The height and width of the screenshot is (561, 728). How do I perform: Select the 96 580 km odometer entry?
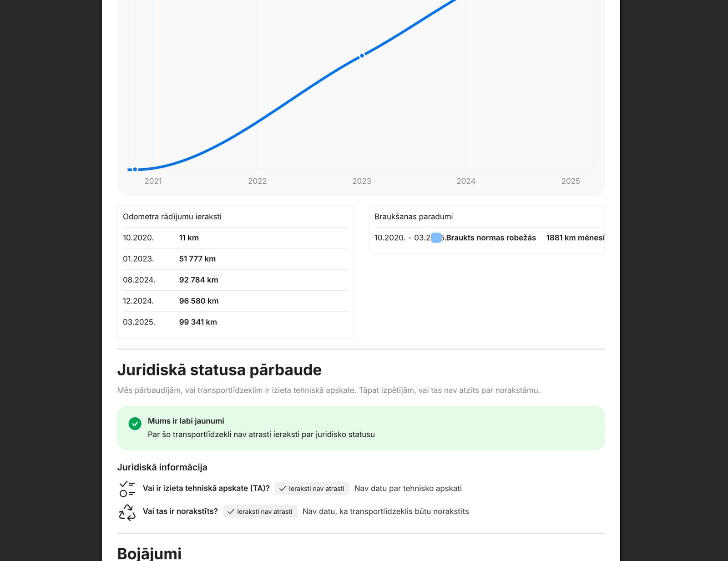coord(199,301)
